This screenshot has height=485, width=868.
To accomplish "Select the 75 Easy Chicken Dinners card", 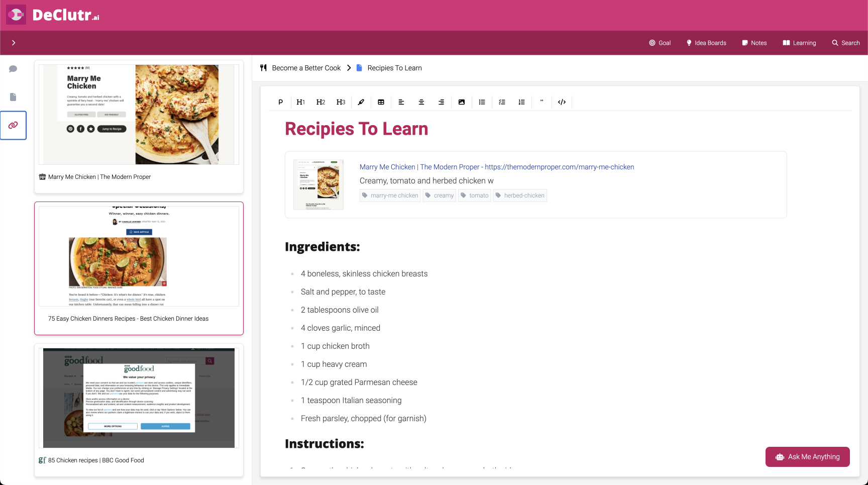I will (x=139, y=268).
